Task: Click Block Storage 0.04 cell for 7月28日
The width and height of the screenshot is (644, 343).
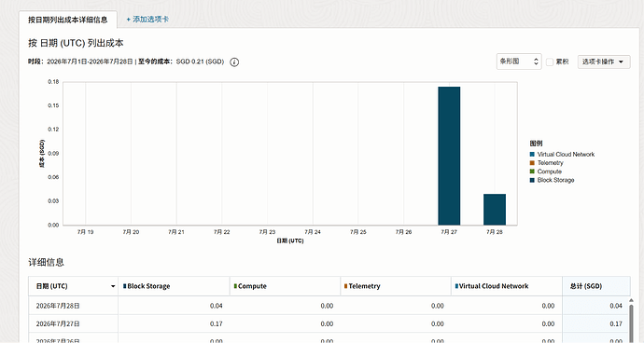Action: tap(174, 306)
